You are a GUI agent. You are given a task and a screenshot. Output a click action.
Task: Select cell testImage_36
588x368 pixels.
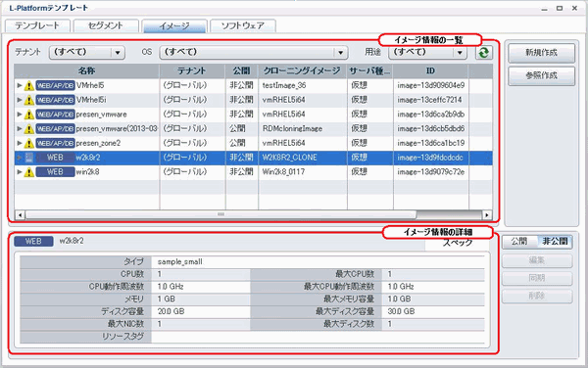pos(284,86)
